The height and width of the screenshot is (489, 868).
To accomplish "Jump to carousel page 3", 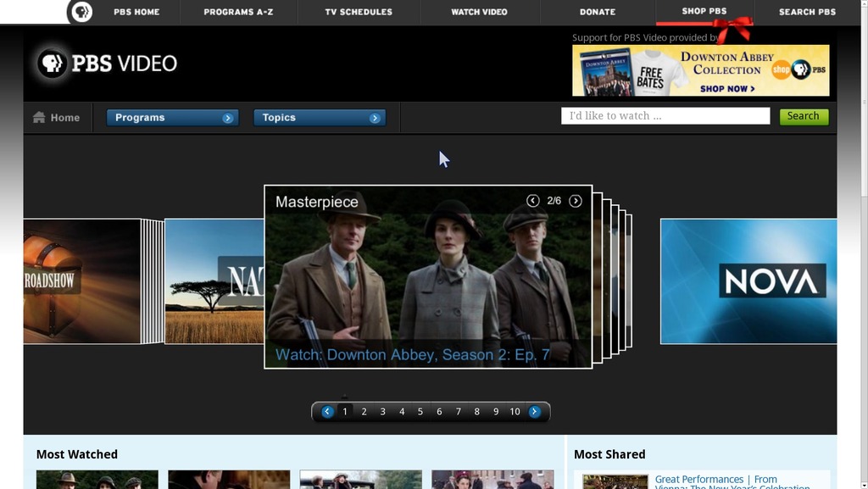I will (x=382, y=412).
